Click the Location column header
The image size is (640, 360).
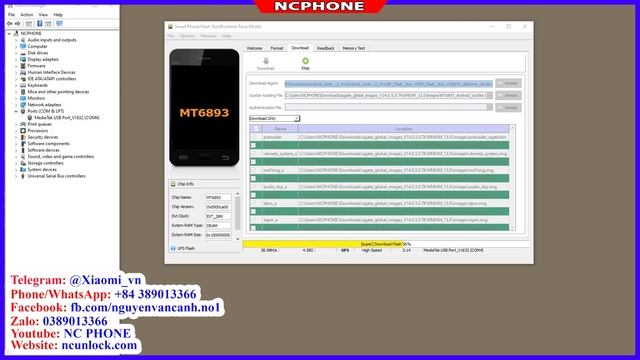tap(404, 129)
